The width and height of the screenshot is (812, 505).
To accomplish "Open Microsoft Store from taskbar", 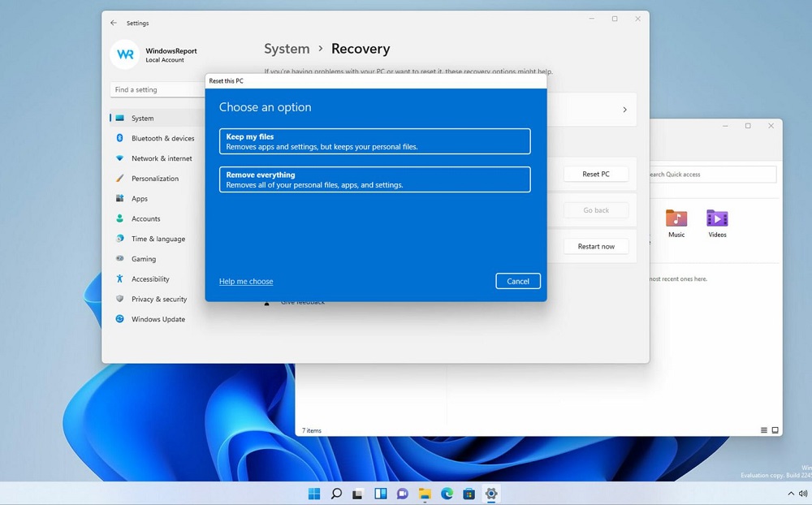I will click(x=469, y=494).
